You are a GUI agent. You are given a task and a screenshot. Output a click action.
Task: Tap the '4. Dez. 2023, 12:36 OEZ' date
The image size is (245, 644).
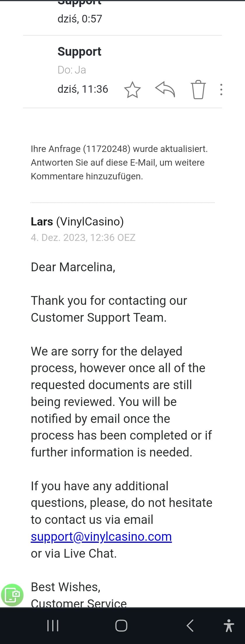point(83,238)
